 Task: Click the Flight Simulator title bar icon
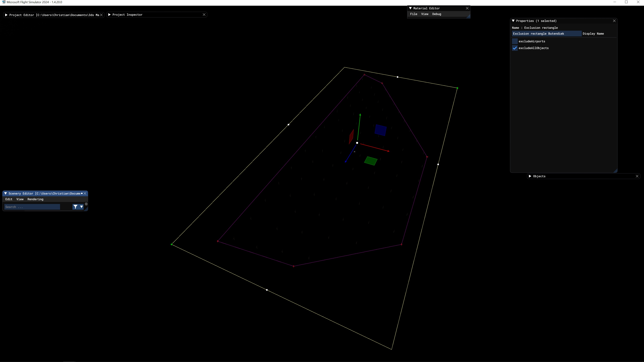[4, 2]
